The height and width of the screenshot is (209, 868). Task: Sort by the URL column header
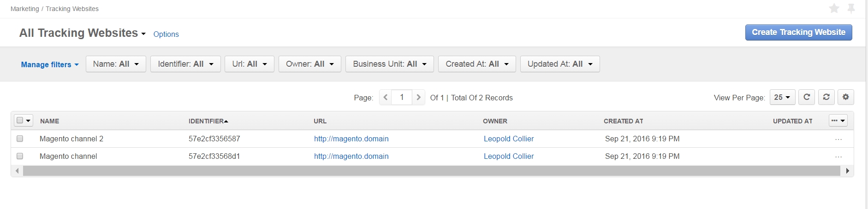coord(320,121)
